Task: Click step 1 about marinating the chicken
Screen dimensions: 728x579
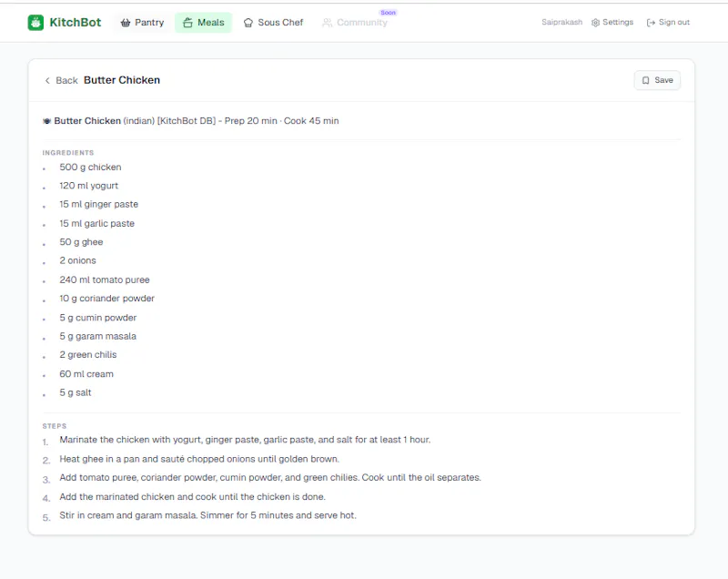Action: point(245,440)
